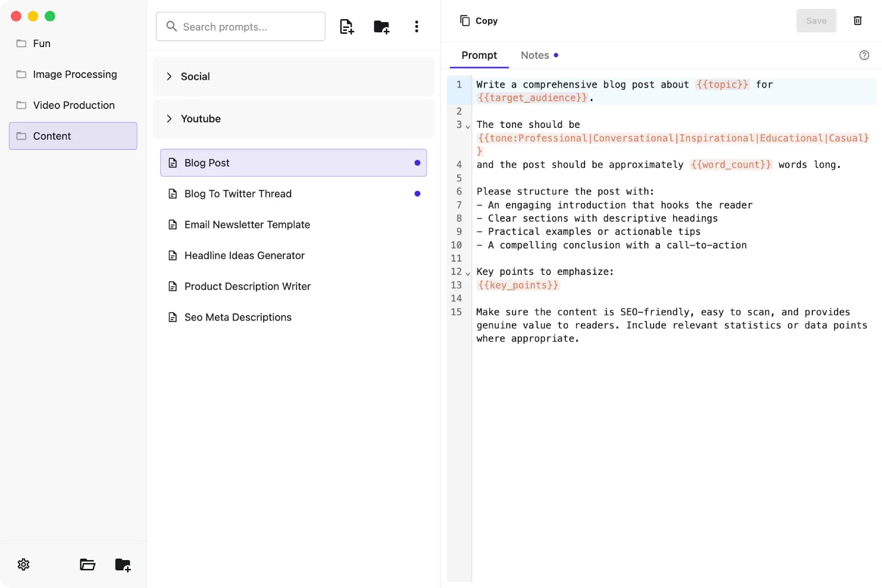
Task: Open the three-dot overflow menu
Action: tap(416, 26)
